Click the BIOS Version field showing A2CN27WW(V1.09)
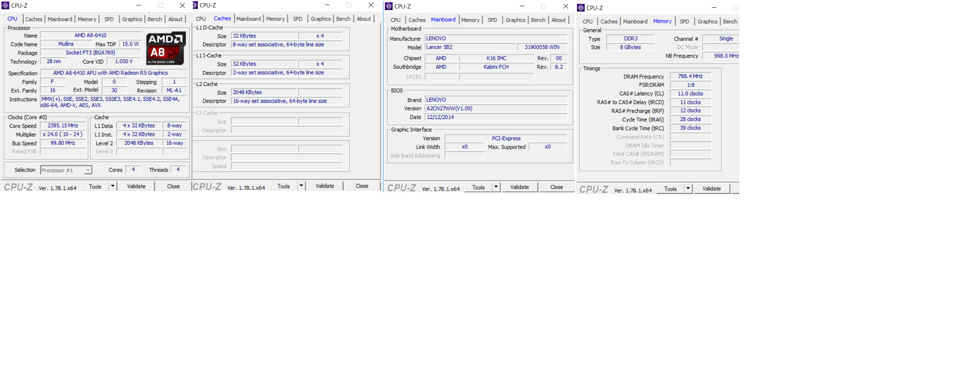The width and height of the screenshot is (980, 383). pos(496,108)
